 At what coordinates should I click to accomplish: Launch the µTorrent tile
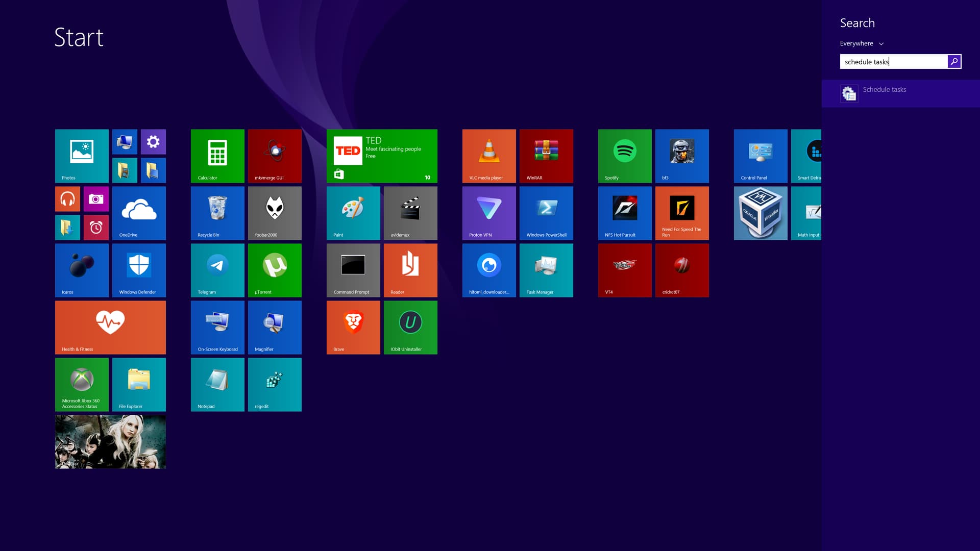coord(275,270)
